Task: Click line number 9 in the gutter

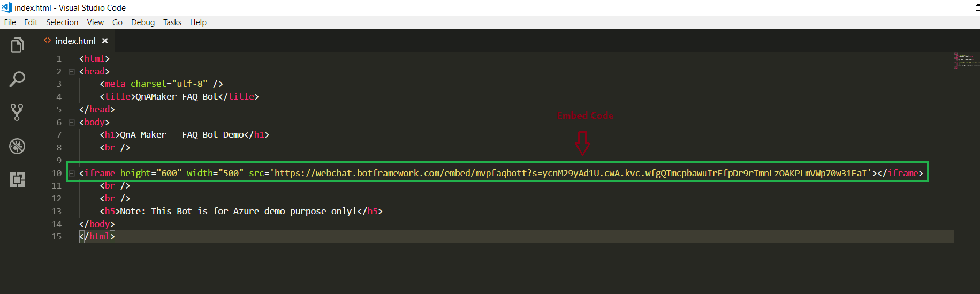Action: tap(59, 160)
